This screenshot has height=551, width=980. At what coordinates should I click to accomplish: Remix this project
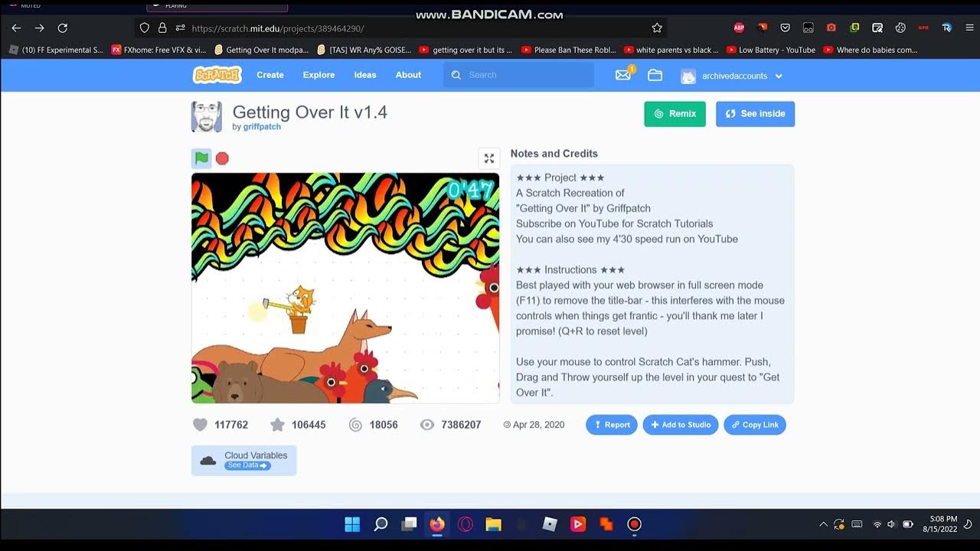click(x=675, y=114)
